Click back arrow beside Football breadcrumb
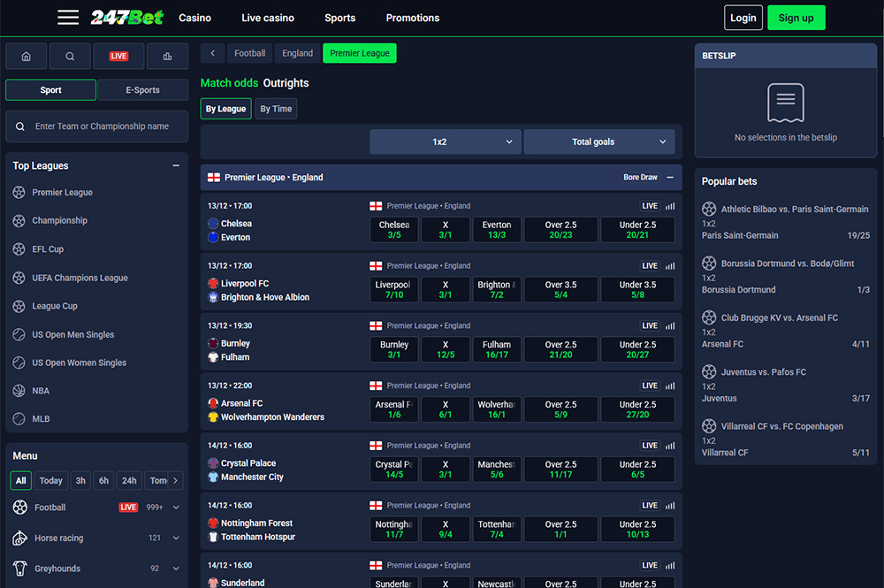The image size is (884, 588). click(x=212, y=53)
